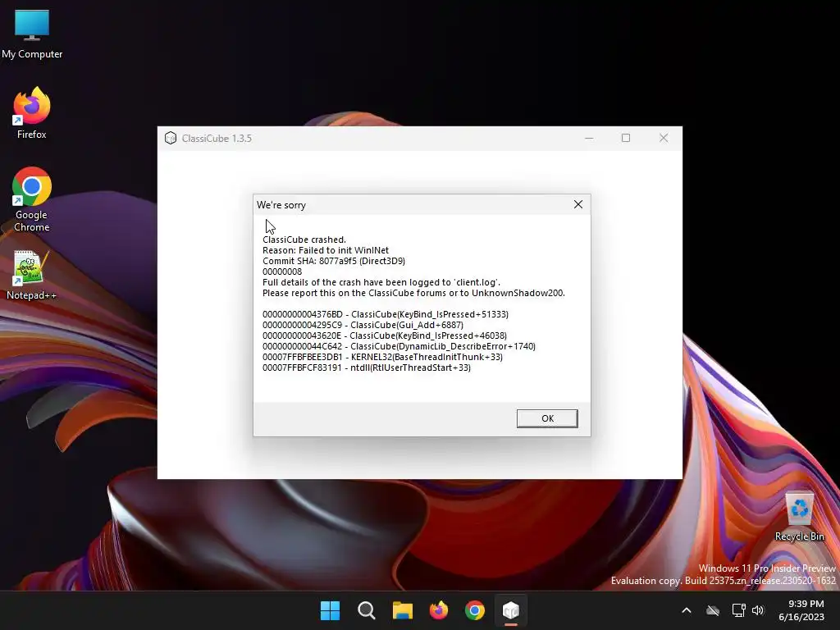Click ClassiCube taskbar icon
The image size is (840, 630).
point(511,610)
